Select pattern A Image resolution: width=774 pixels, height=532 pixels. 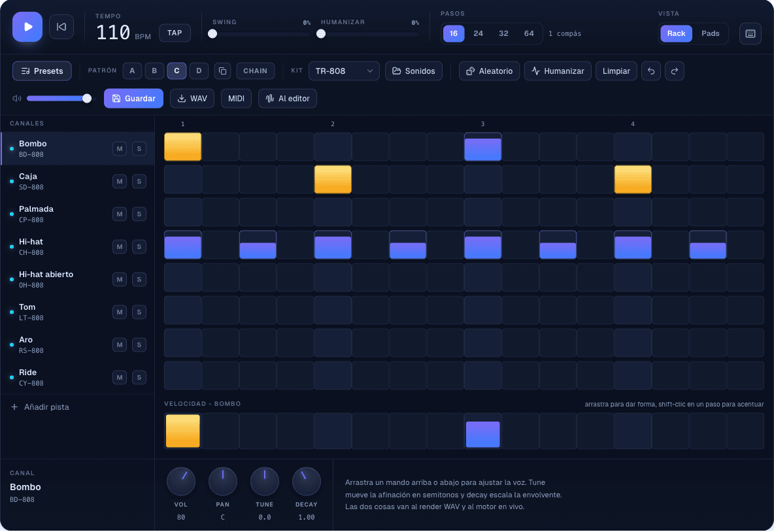[x=132, y=71]
